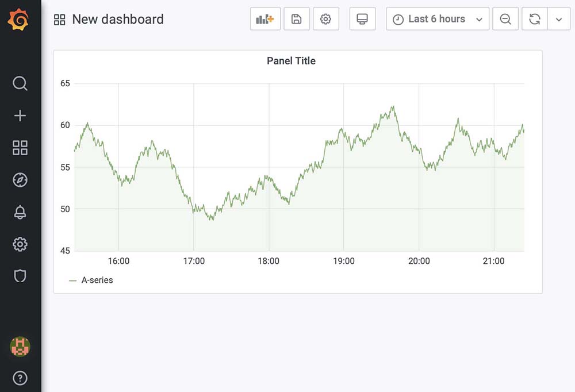The image size is (575, 392).
Task: Click the 55 y-axis value
Action: point(65,168)
